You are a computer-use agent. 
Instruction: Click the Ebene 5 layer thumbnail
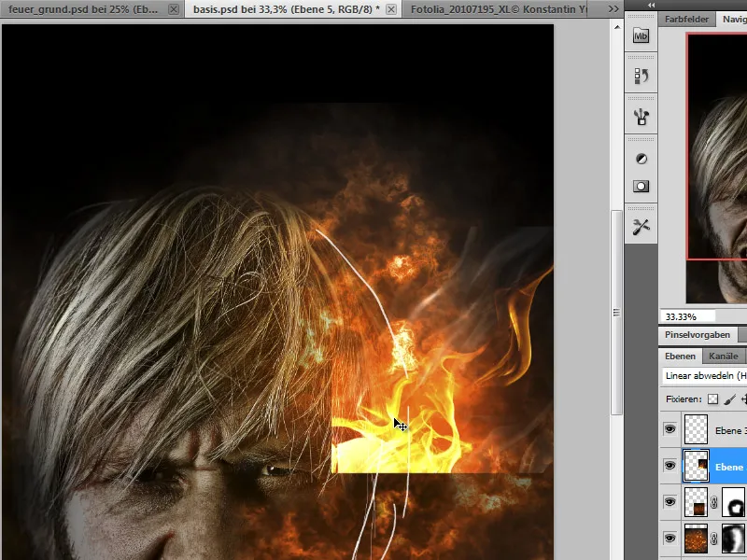(x=696, y=466)
